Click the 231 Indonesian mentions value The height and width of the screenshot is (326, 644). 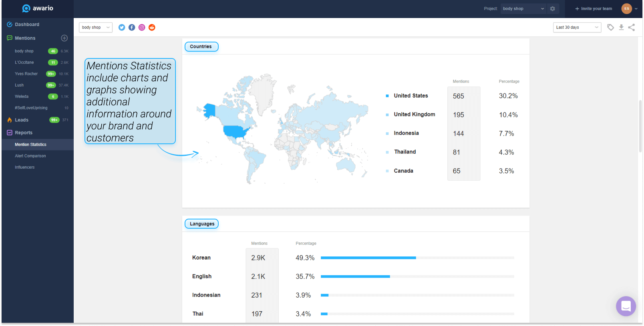click(257, 295)
